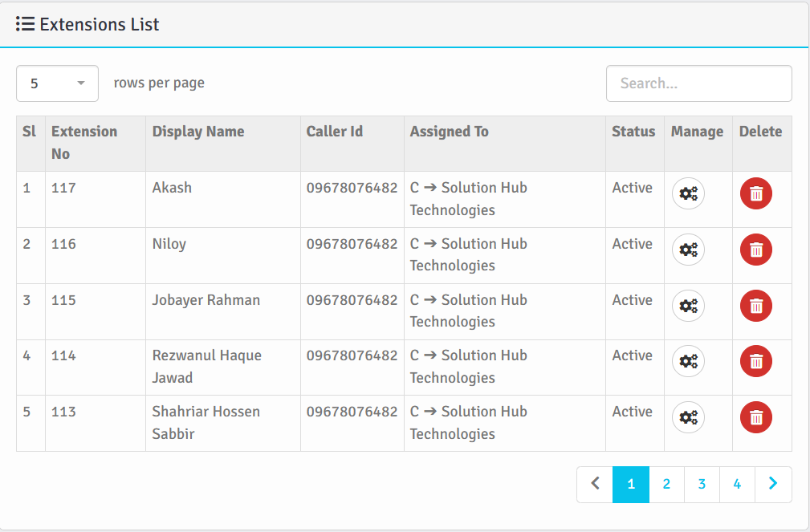This screenshot has width=810, height=532.
Task: Manage Shahriar Hossen Sabbir's extension
Action: [x=688, y=417]
